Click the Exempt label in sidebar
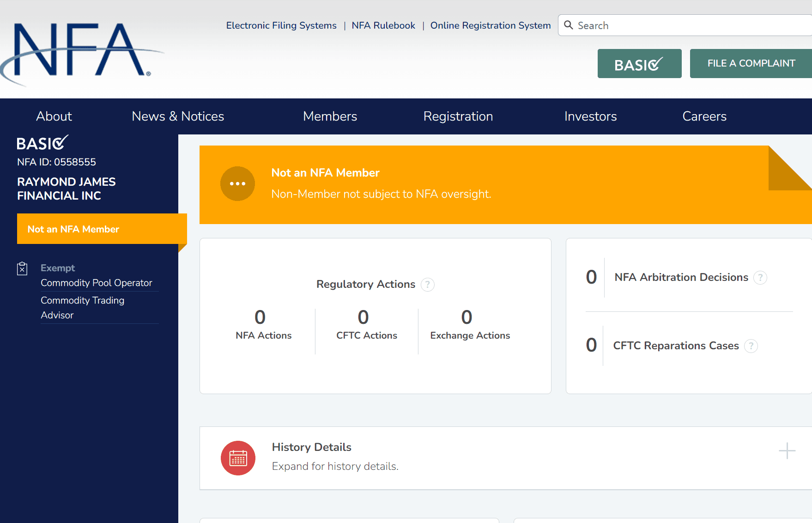This screenshot has height=523, width=812. pos(58,268)
